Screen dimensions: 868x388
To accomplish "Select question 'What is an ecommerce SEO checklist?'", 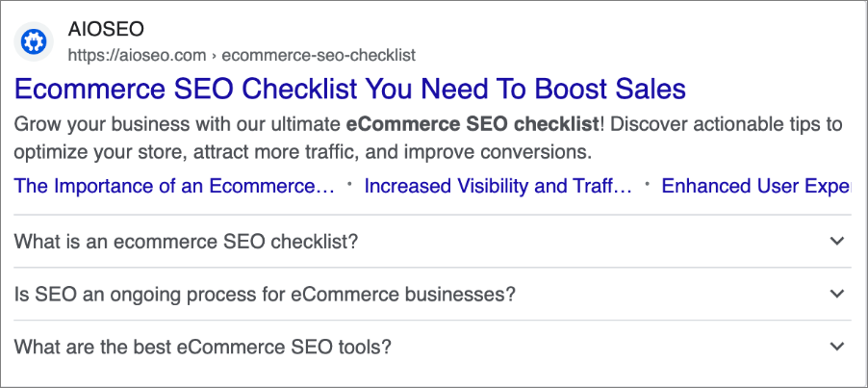I will [186, 242].
